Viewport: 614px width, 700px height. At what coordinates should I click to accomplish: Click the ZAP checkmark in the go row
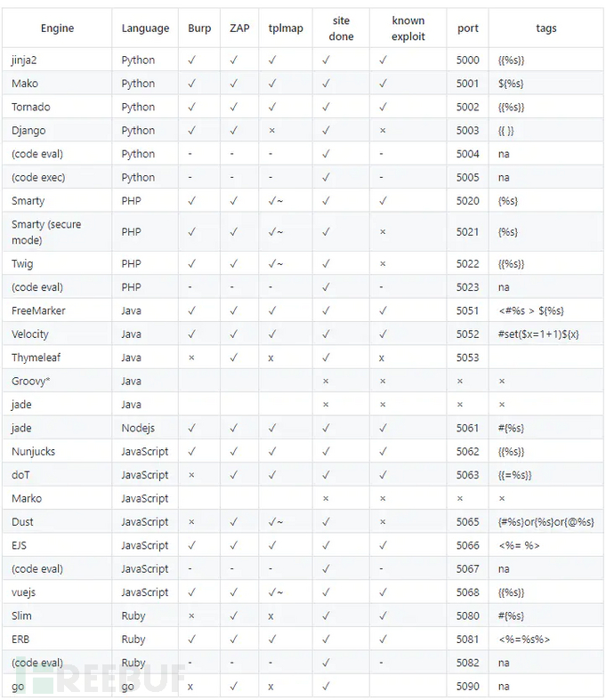pos(233,687)
